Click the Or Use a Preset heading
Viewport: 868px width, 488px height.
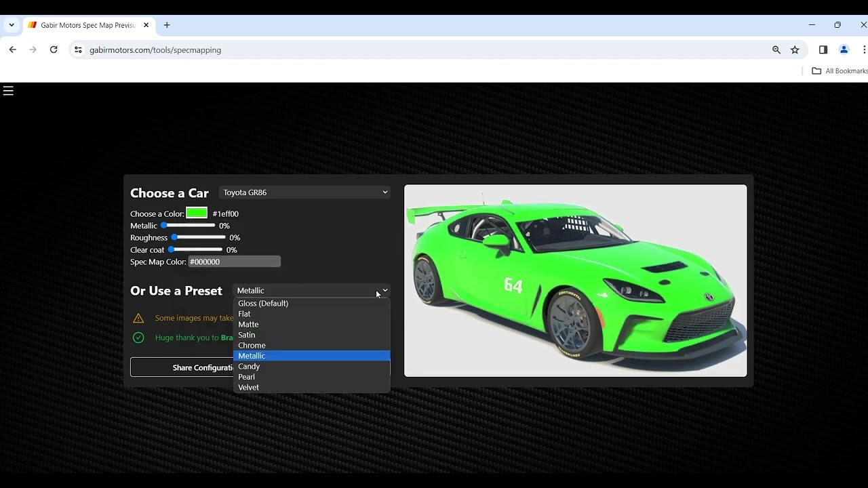(176, 291)
